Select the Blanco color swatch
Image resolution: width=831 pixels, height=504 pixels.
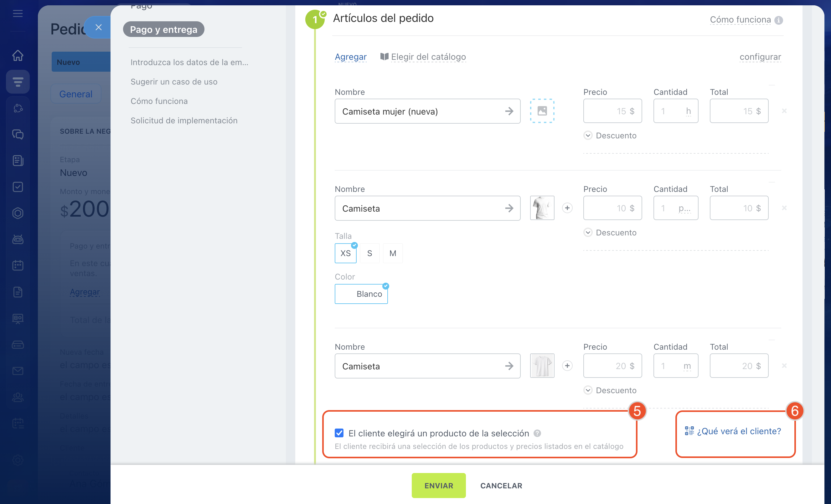pyautogui.click(x=361, y=294)
